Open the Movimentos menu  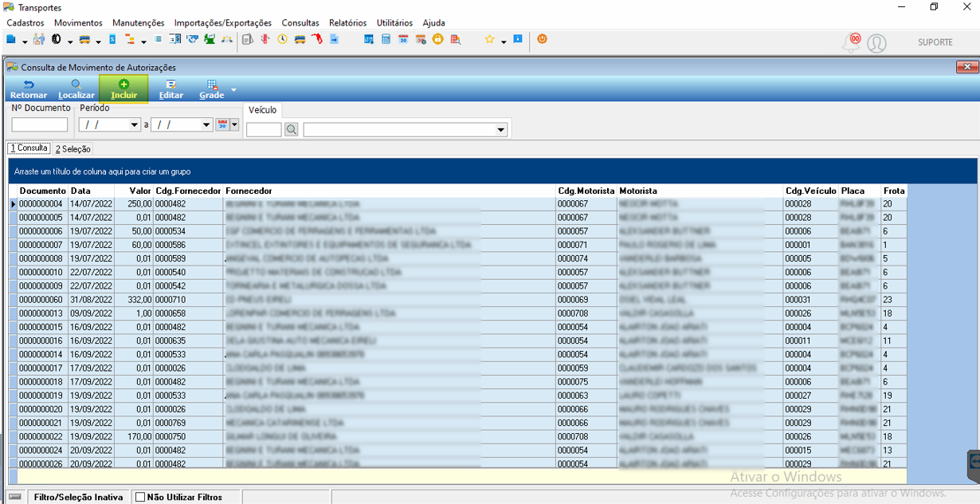click(x=78, y=23)
